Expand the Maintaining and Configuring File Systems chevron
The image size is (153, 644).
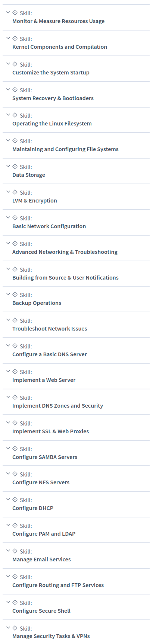click(x=8, y=140)
